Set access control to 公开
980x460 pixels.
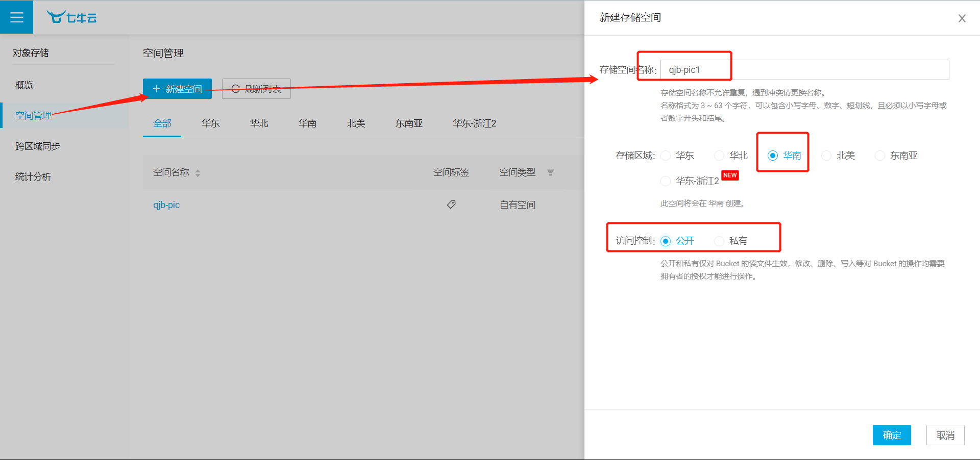[x=666, y=241]
